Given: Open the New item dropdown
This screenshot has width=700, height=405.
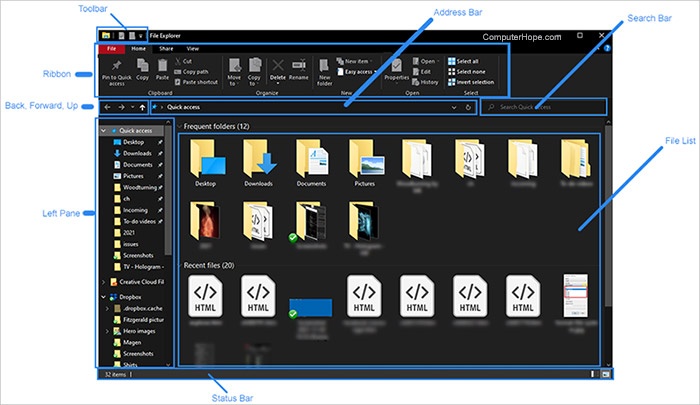Looking at the screenshot, I should click(355, 61).
